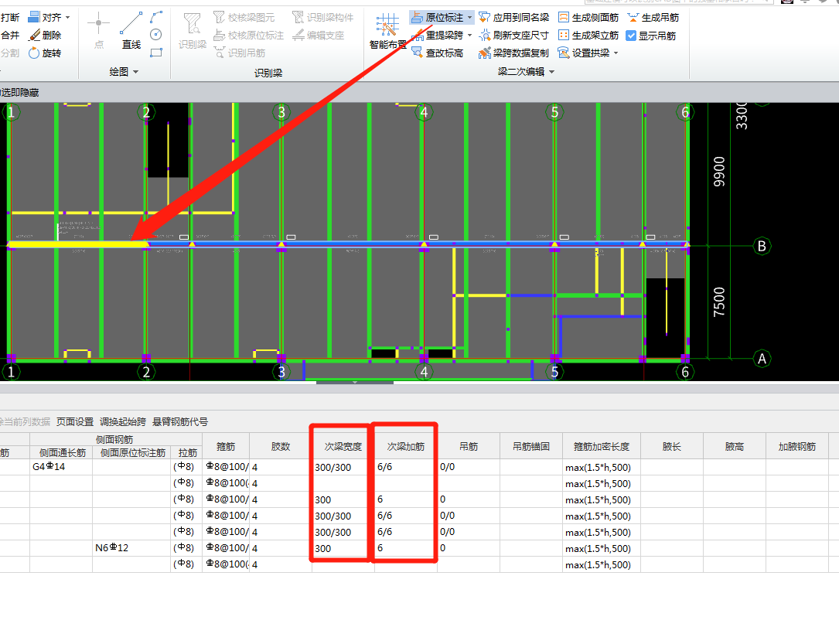Open the 原位标注 dropdown arrow

pos(470,18)
